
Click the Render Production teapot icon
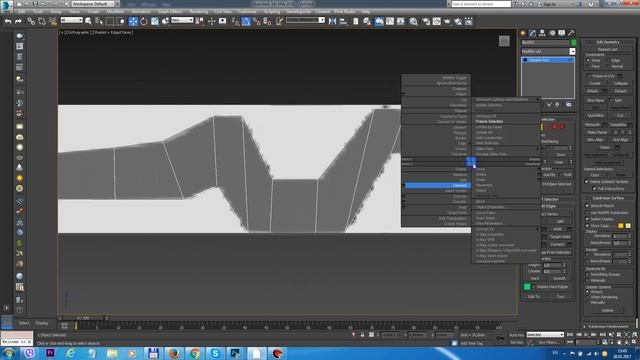click(x=447, y=21)
